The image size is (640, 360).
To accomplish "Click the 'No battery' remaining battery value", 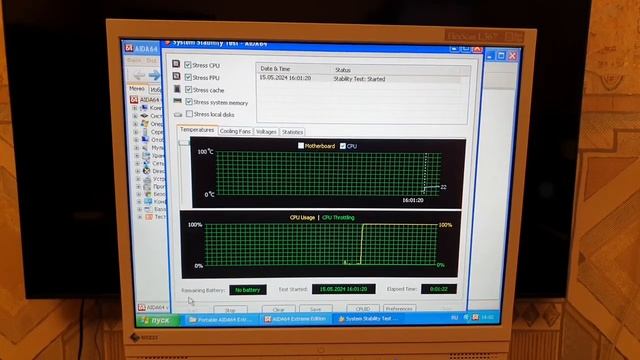I will tap(248, 290).
